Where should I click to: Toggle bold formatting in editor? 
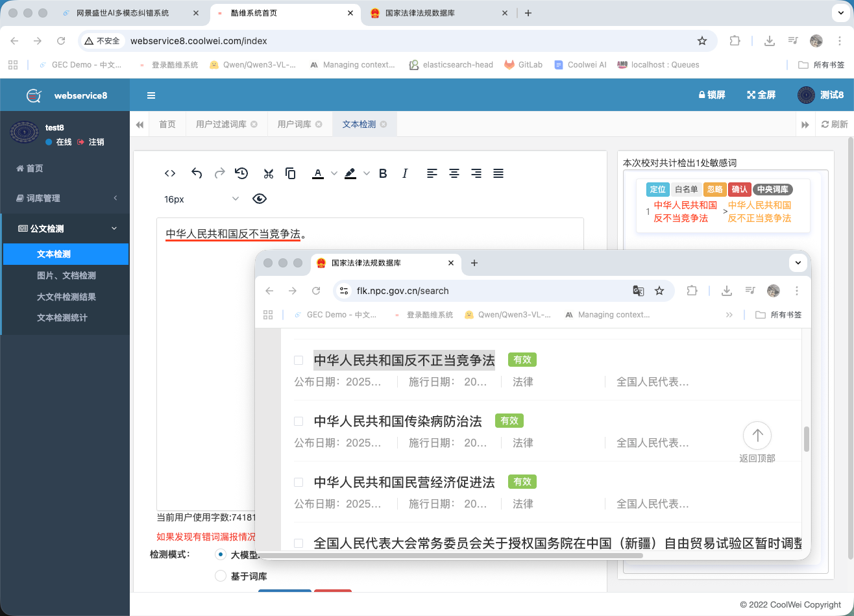click(383, 173)
